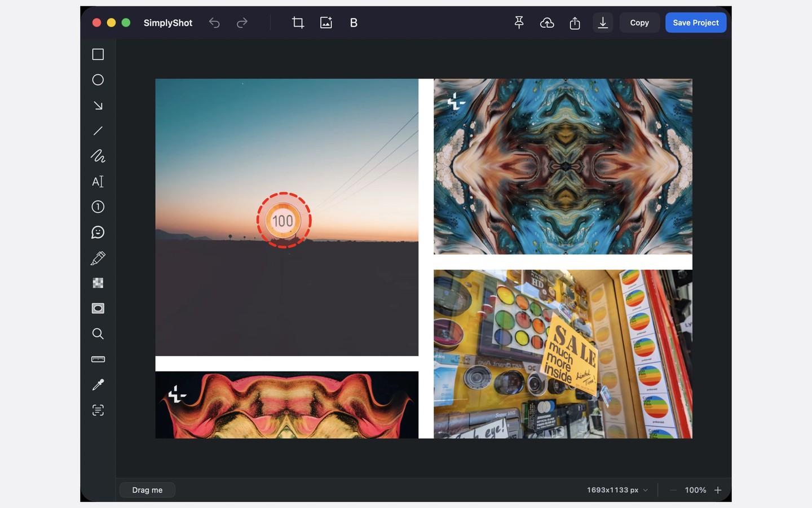
Task: Pick the straight Line tool
Action: 98,131
